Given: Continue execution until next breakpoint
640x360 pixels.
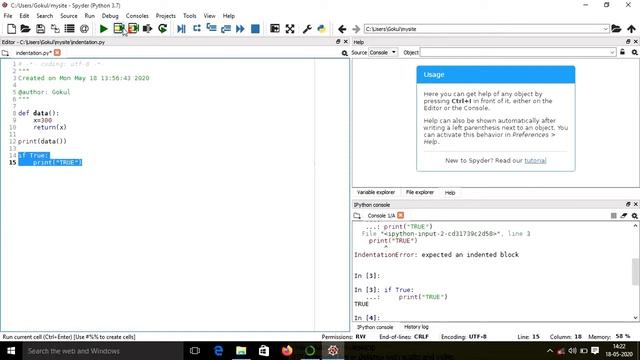Looking at the screenshot, I should click(240, 29).
